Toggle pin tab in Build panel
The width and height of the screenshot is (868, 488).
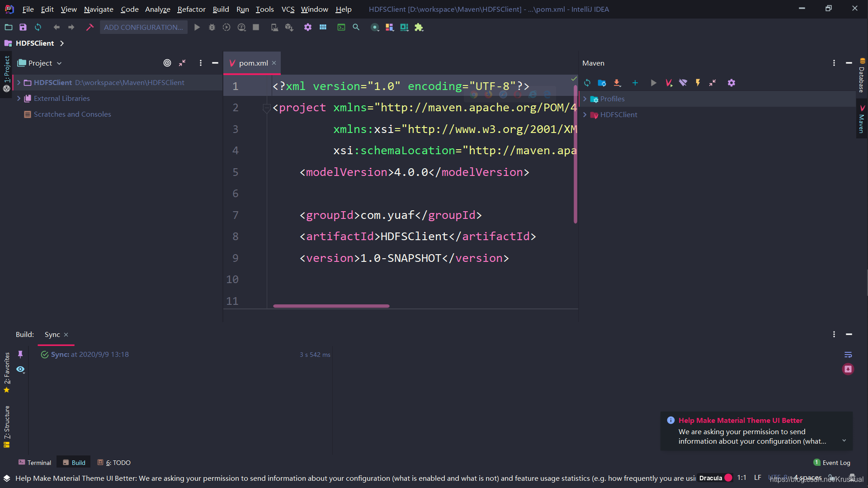(x=20, y=354)
